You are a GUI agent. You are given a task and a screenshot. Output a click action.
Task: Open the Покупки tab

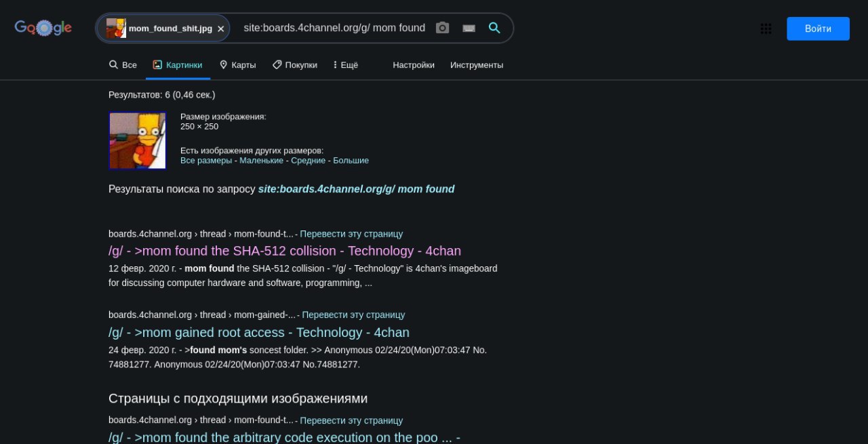[295, 65]
